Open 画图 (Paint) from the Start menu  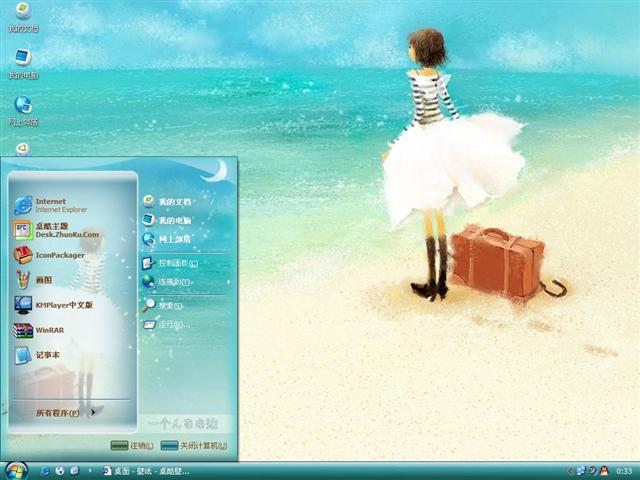pyautogui.click(x=33, y=280)
